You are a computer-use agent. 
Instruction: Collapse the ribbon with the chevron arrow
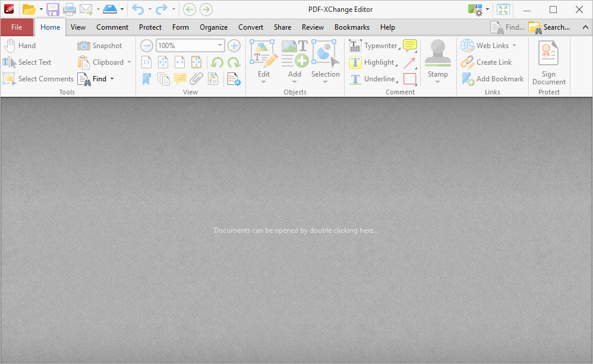[x=585, y=27]
